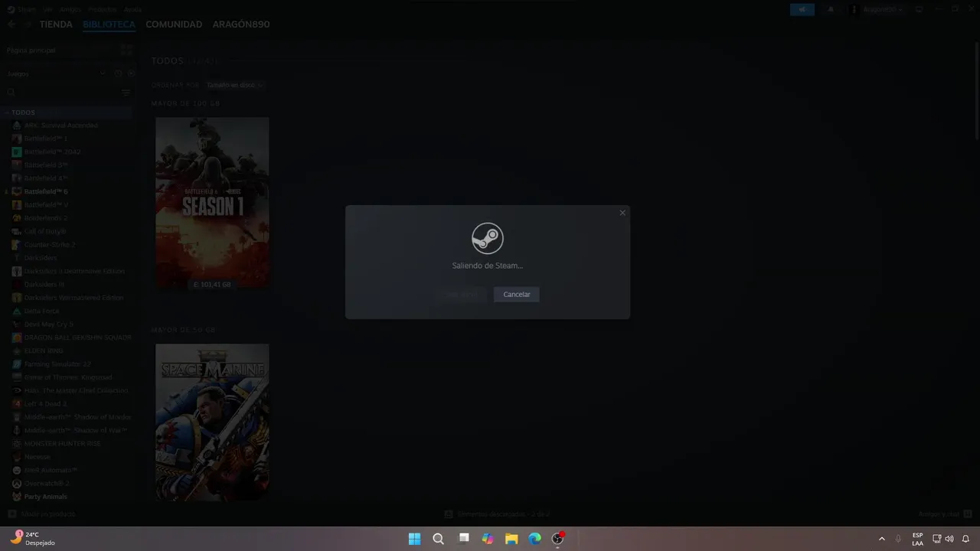Click Añadir un producto at bottom left
Screen dimensions: 980x551
tap(42, 514)
